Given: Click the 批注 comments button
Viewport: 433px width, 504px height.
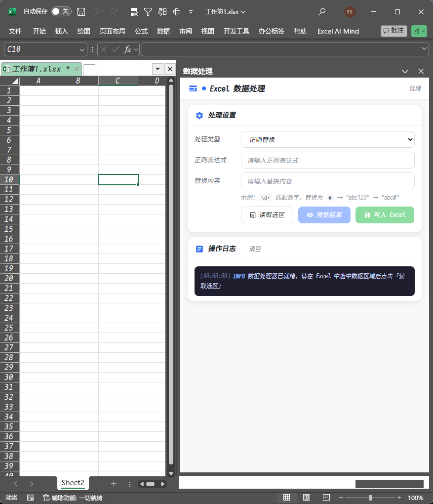Looking at the screenshot, I should tap(394, 31).
